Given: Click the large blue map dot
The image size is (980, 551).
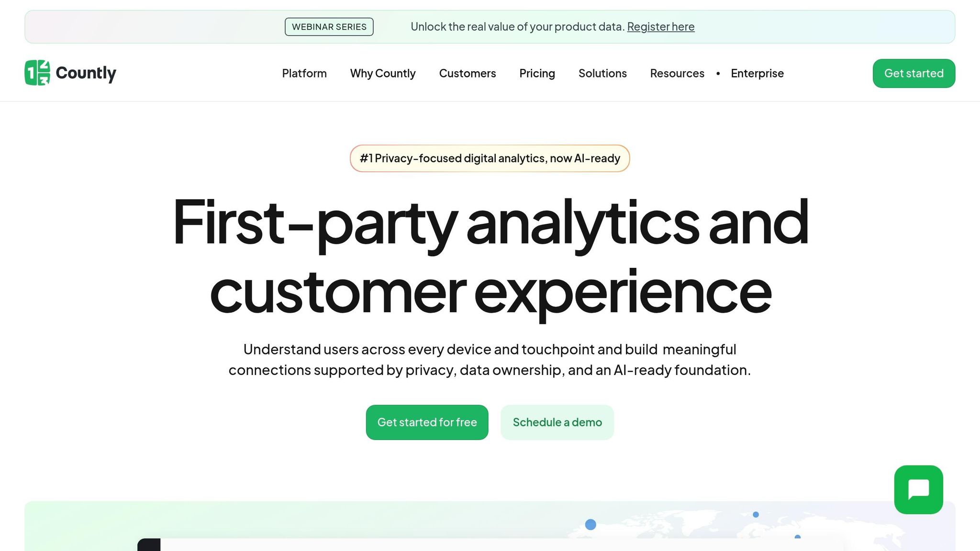Looking at the screenshot, I should coord(590,525).
